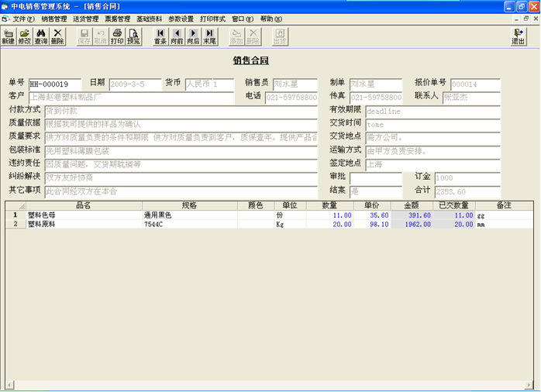Open the 预览 (Preview) icon
This screenshot has width=541, height=392.
point(133,36)
